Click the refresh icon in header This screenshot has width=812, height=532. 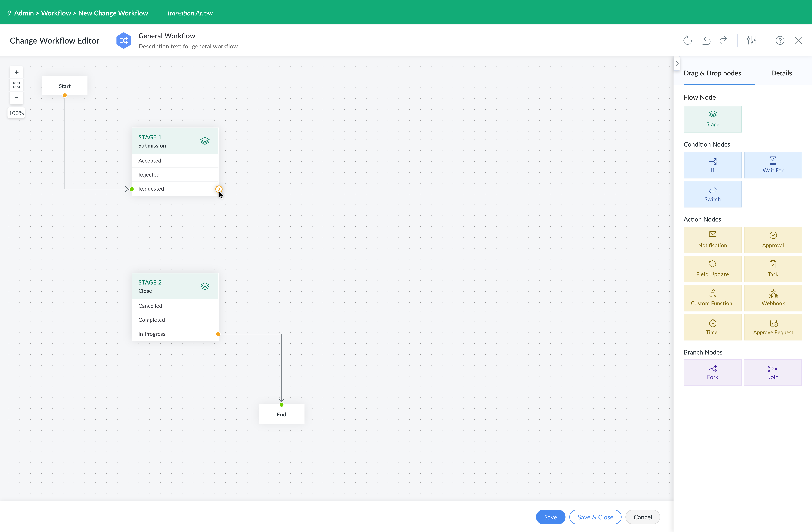(x=687, y=40)
